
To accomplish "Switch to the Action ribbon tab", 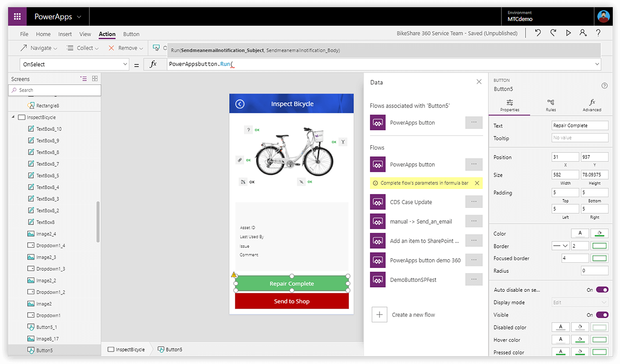I will [x=107, y=34].
